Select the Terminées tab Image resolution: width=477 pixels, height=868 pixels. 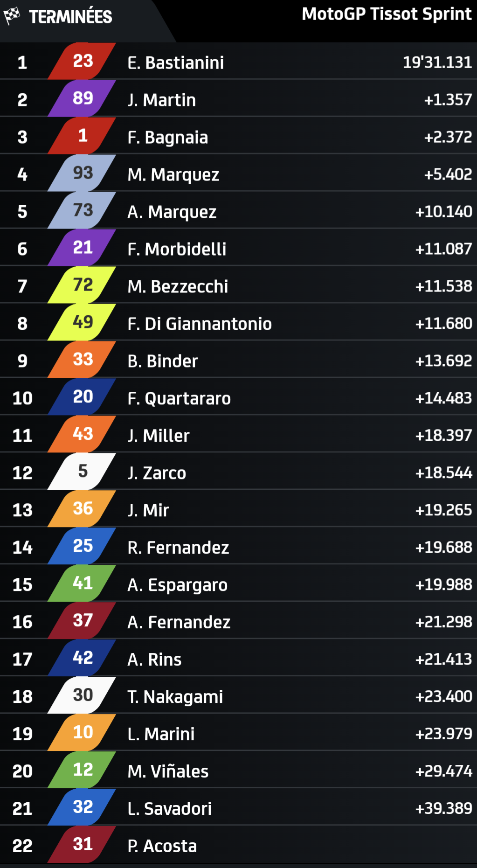tap(70, 17)
